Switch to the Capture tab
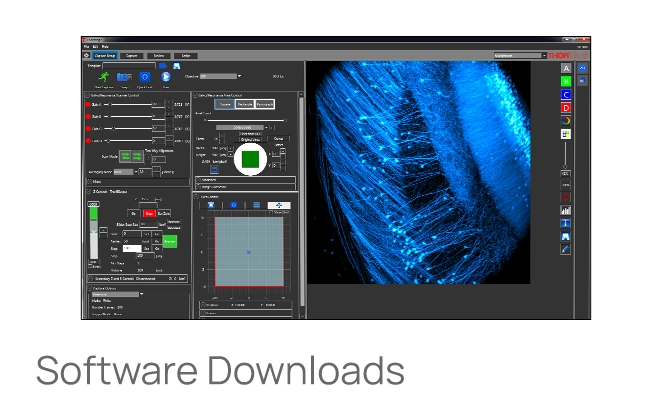 tap(132, 56)
